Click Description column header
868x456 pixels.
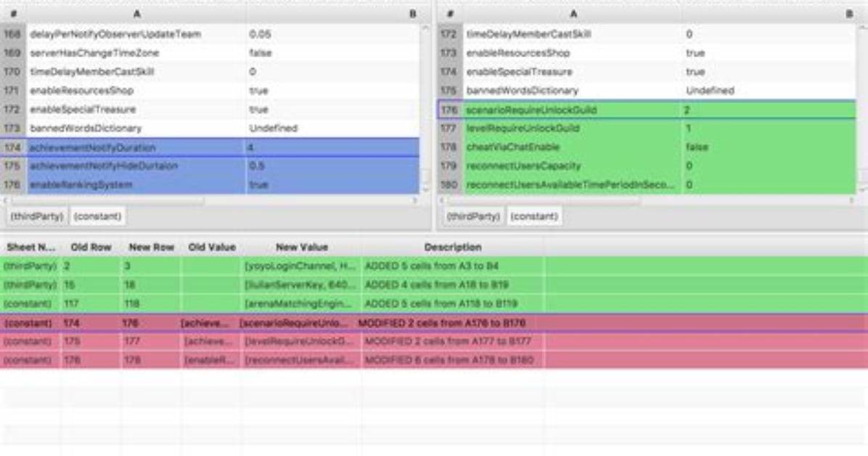point(453,247)
